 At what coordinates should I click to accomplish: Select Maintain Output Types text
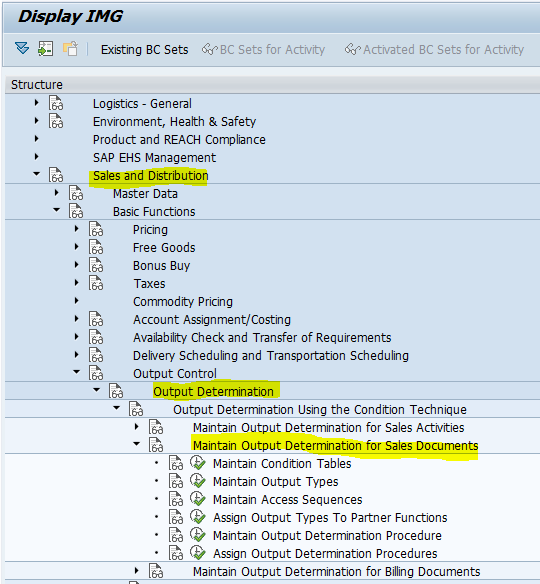click(275, 482)
